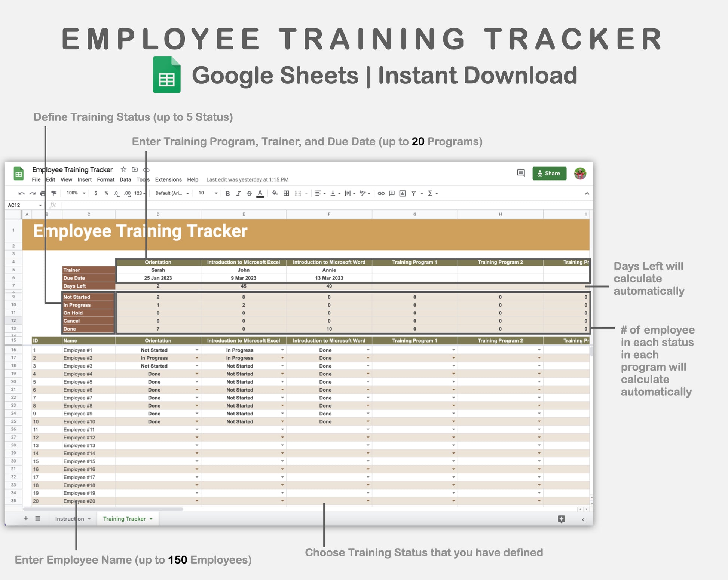Click the Explore icon at bottom right
Image resolution: width=728 pixels, height=580 pixels.
(x=562, y=519)
